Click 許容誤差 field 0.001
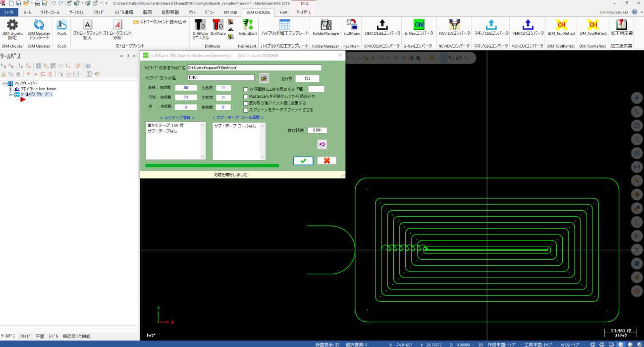Viewport: 644px width, 347px height. click(x=317, y=130)
